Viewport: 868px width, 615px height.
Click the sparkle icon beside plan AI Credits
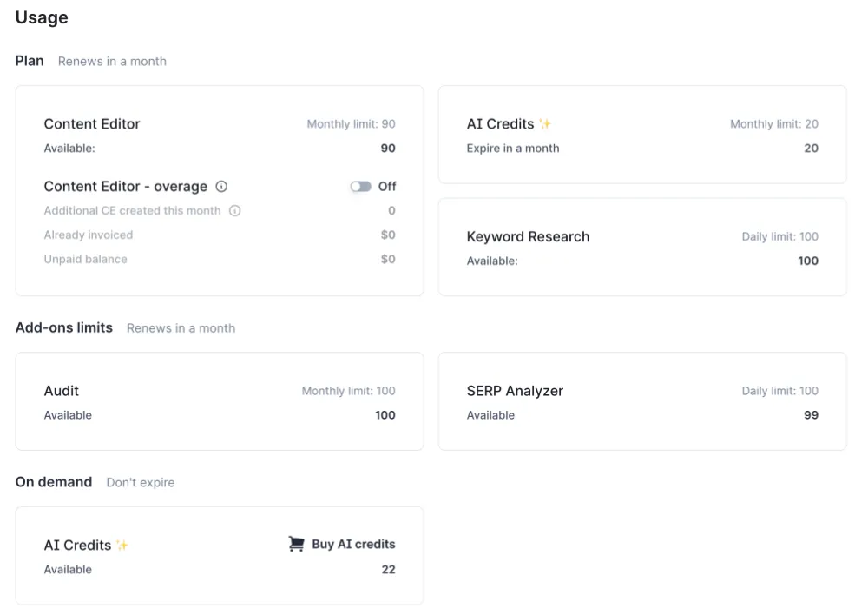pyautogui.click(x=545, y=122)
